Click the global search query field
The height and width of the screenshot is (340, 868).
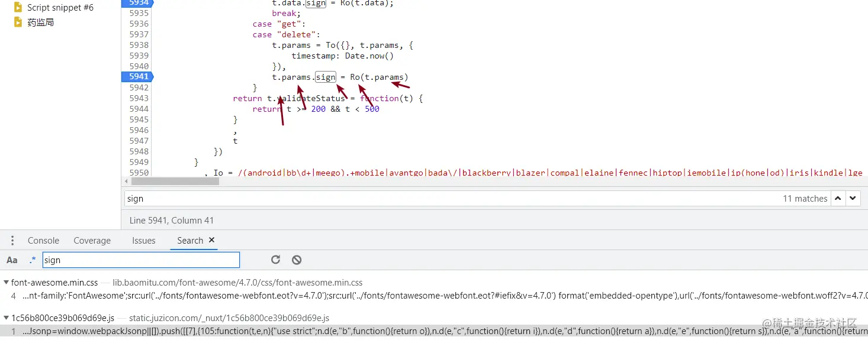[141, 260]
